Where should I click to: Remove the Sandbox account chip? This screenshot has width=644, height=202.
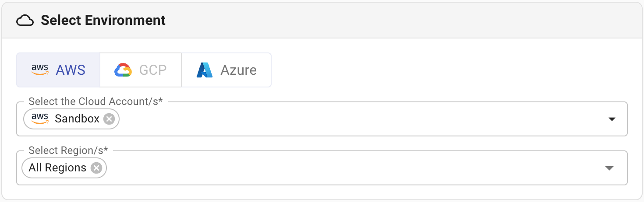point(109,119)
